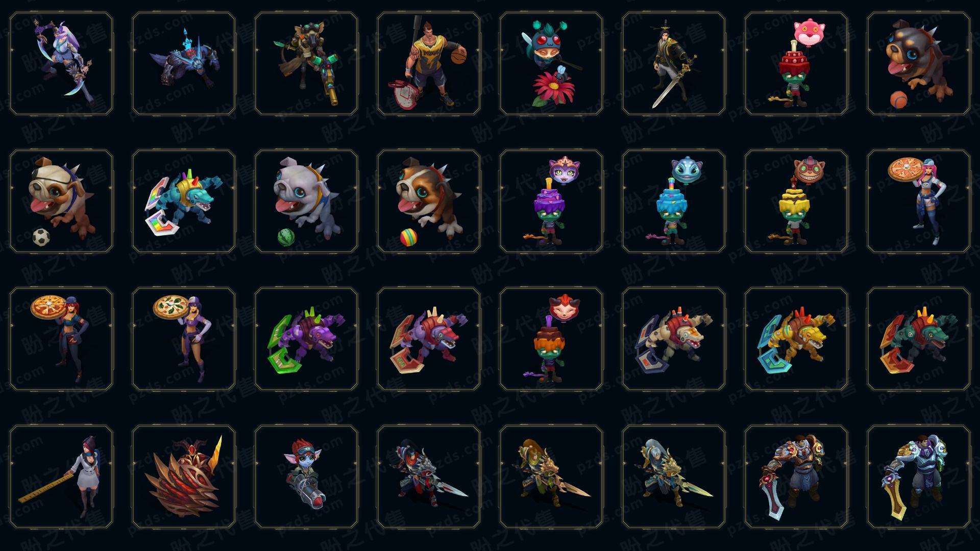Select the brown-white bulldog with striped ball
Image resolution: width=980 pixels, height=551 pixels.
coord(428,201)
